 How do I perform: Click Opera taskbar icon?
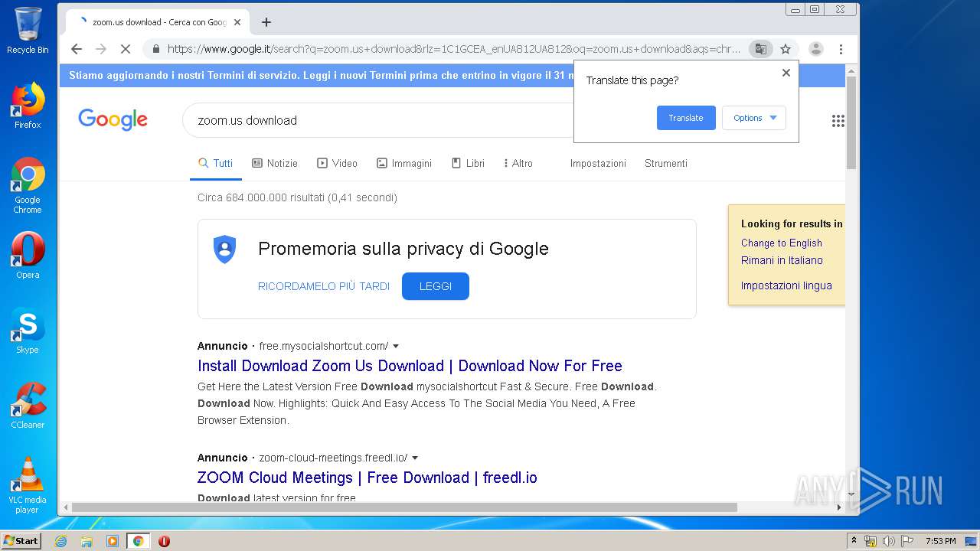point(164,541)
